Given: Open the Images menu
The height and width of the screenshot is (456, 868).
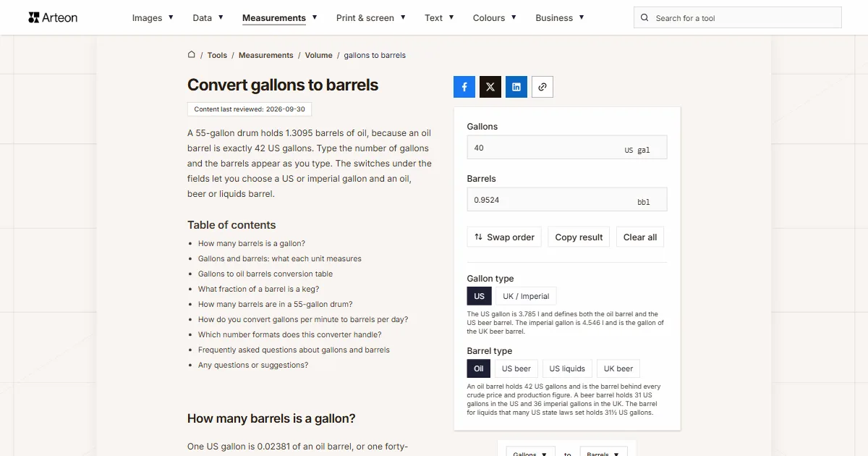Looking at the screenshot, I should [x=153, y=18].
